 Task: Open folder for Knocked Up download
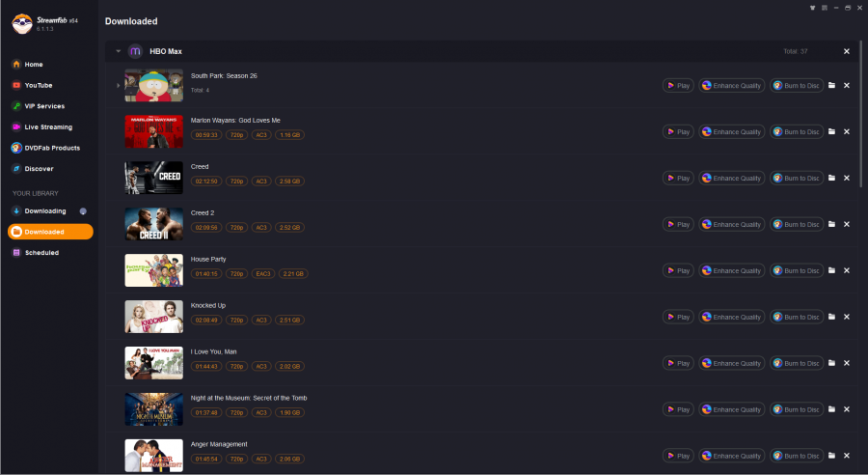pos(831,317)
